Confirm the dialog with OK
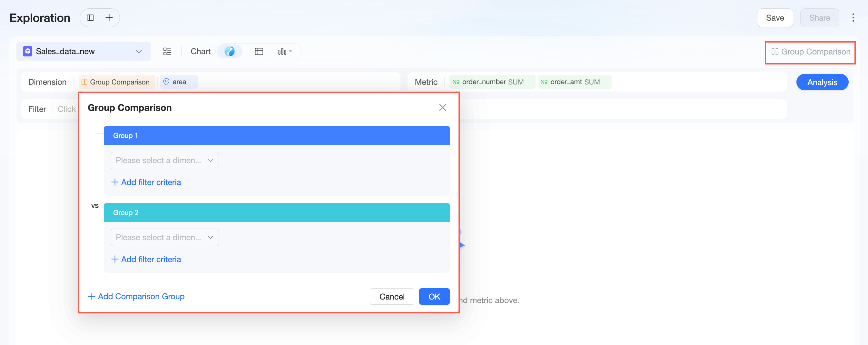Viewport: 868px width, 345px height. [434, 297]
